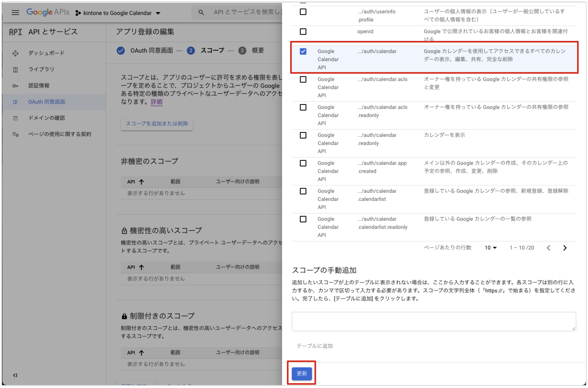Click ユーザー向けの説明 header in 機密性の高いスコープ table
Image resolution: width=588 pixels, height=388 pixels.
coord(237,267)
